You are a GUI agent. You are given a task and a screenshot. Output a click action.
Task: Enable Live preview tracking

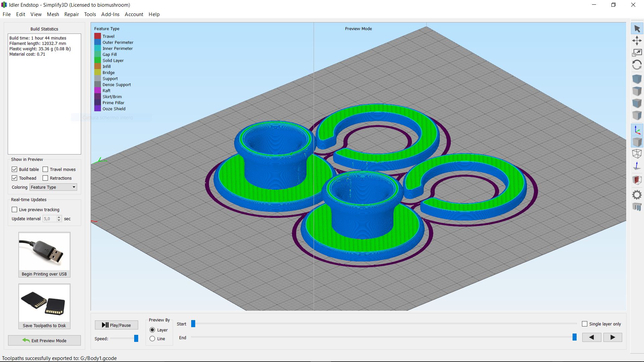click(x=14, y=209)
